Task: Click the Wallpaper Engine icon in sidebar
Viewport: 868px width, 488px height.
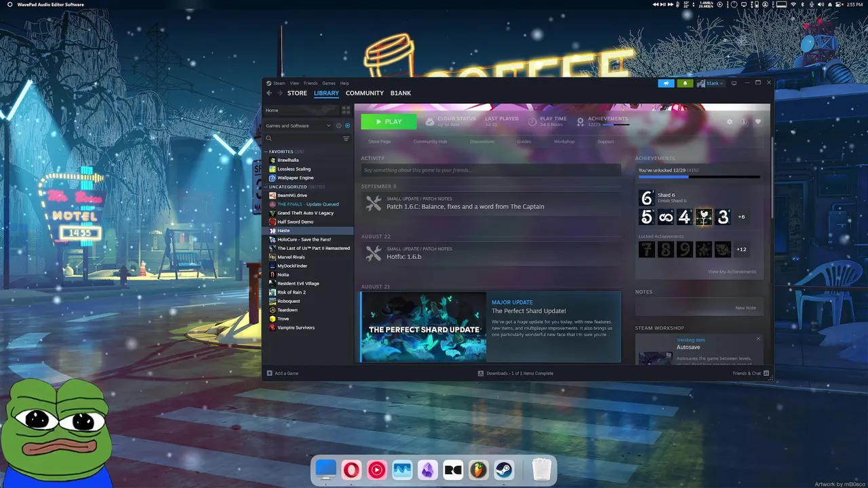Action: pos(273,178)
